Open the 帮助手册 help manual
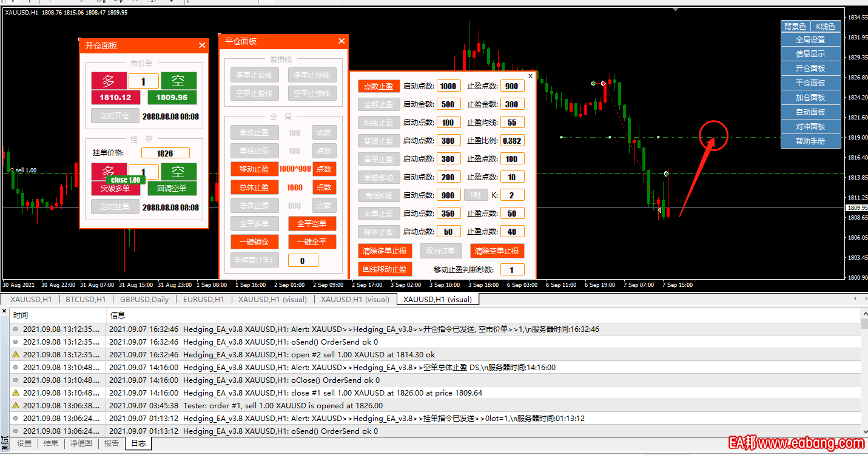 click(810, 141)
